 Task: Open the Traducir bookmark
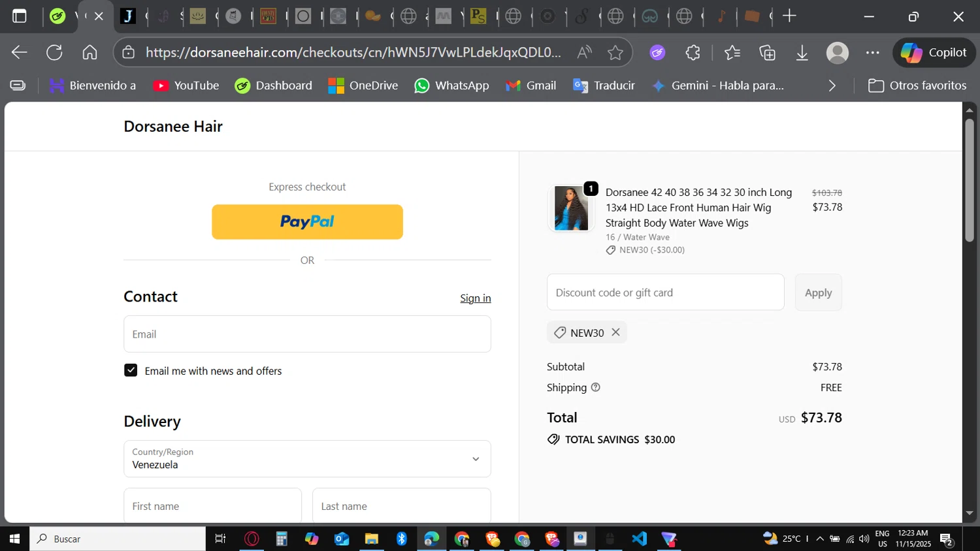click(x=604, y=86)
